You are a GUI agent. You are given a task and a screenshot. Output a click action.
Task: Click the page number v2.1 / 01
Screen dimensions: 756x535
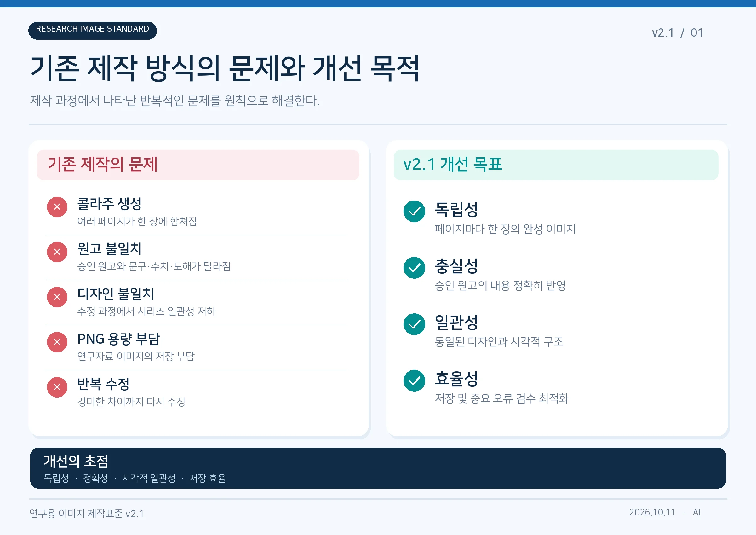click(678, 33)
